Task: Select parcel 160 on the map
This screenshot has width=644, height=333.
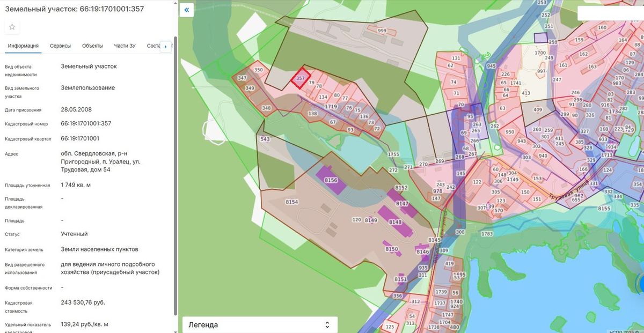Action: tap(602, 28)
